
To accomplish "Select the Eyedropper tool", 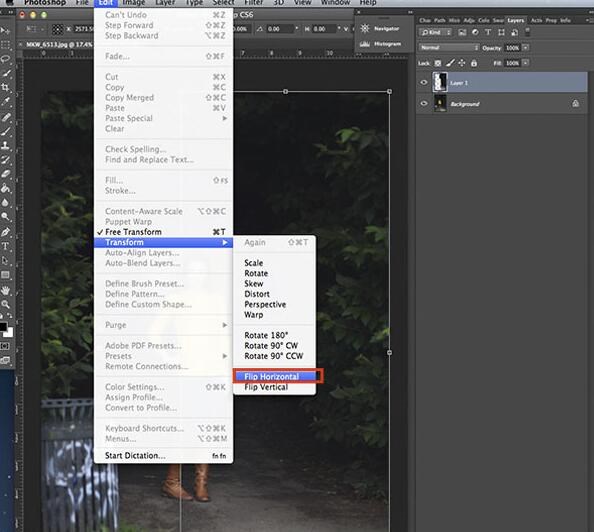I will point(5,102).
